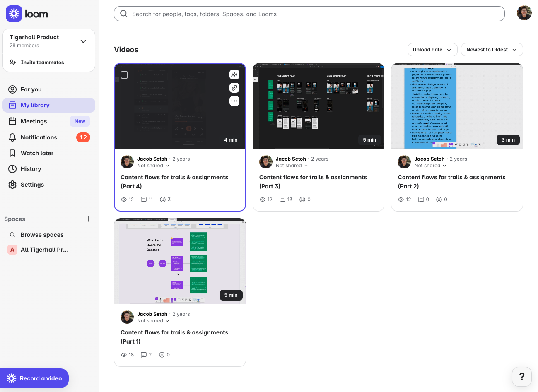538x392 pixels.
Task: Click Invite teammates
Action: tap(42, 63)
